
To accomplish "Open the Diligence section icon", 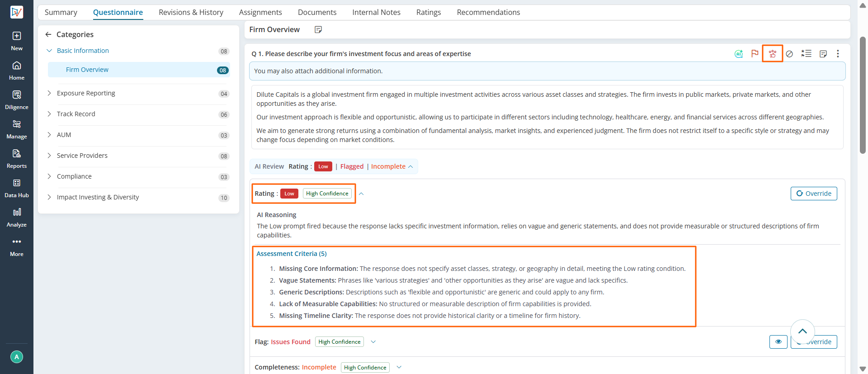I will [x=17, y=99].
